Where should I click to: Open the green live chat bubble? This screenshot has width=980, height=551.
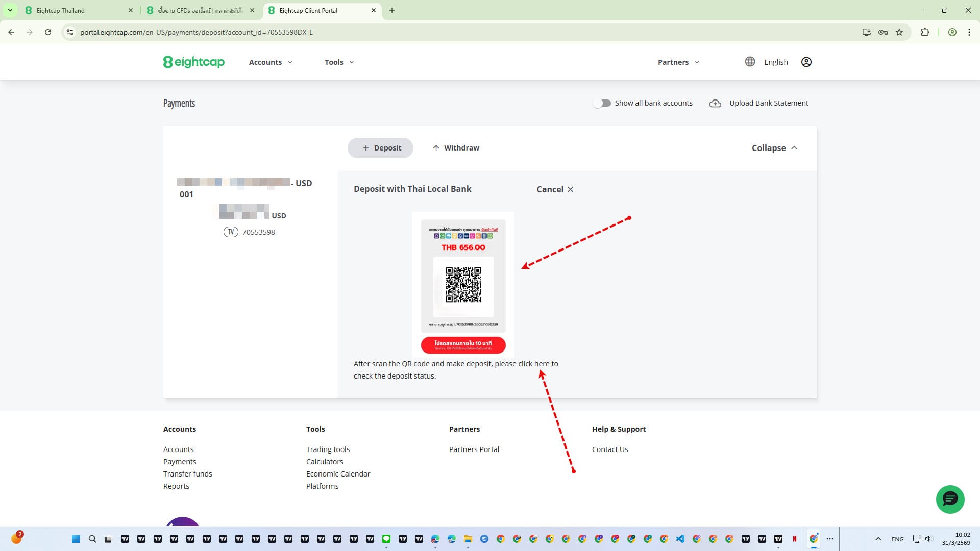click(949, 499)
